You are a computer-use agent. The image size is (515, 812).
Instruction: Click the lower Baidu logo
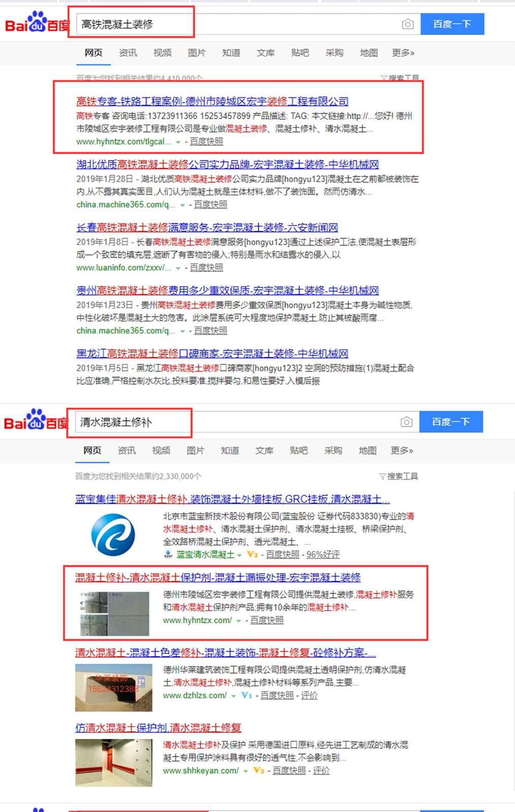[x=36, y=421]
